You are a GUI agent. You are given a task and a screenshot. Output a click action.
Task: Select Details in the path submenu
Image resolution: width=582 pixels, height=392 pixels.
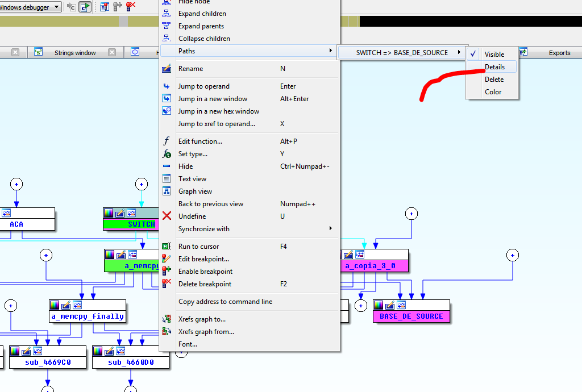point(494,67)
